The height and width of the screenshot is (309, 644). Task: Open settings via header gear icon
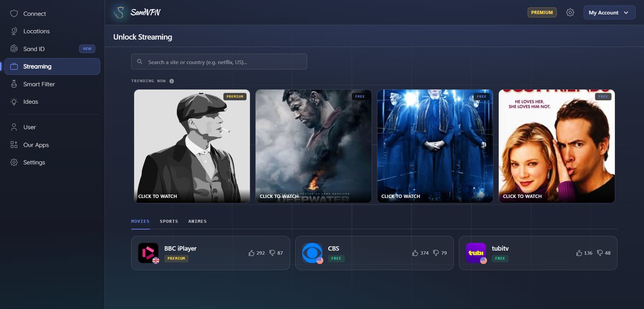(570, 13)
